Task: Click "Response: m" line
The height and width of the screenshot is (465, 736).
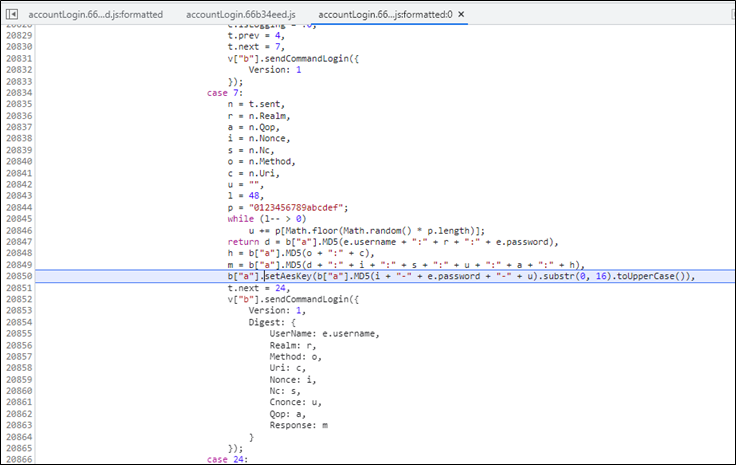Action: tap(299, 425)
